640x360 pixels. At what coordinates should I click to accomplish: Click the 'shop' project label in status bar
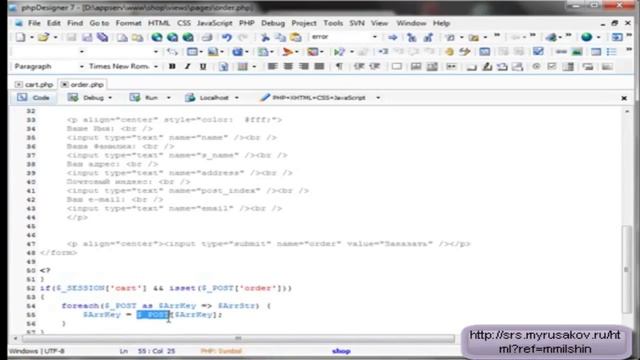coord(341,351)
